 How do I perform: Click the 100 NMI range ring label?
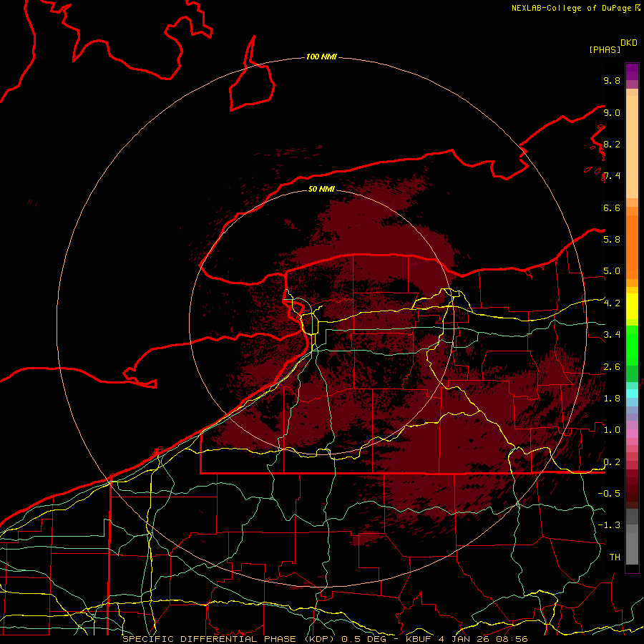point(321,57)
